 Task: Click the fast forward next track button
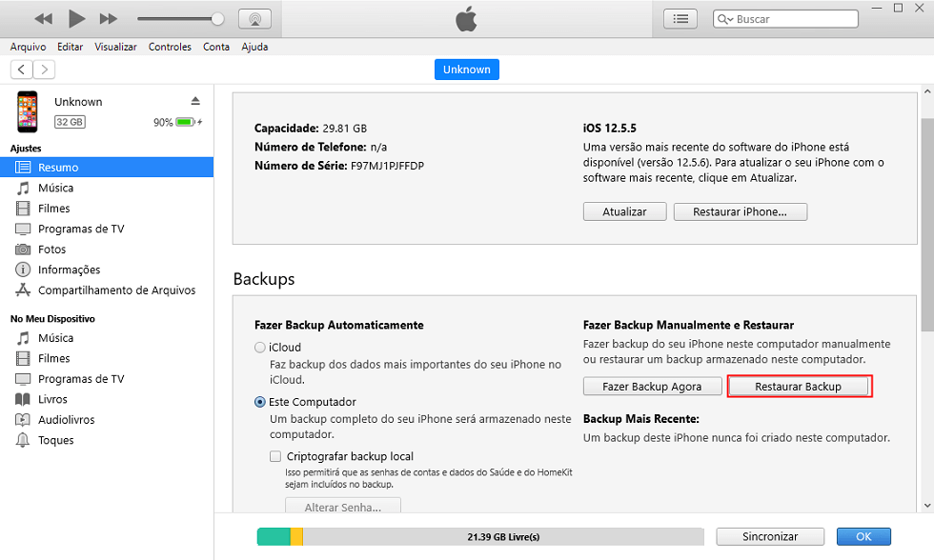108,19
